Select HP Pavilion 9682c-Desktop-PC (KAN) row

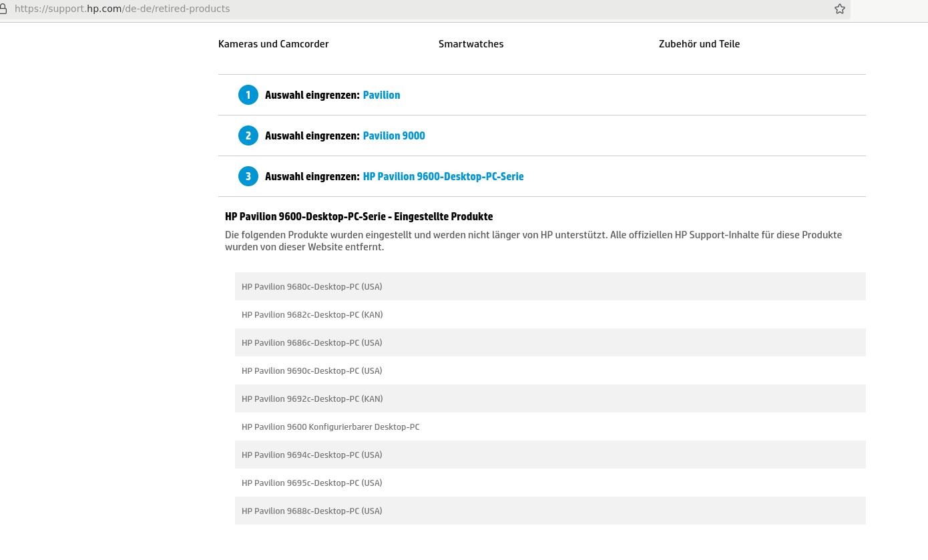(x=550, y=314)
